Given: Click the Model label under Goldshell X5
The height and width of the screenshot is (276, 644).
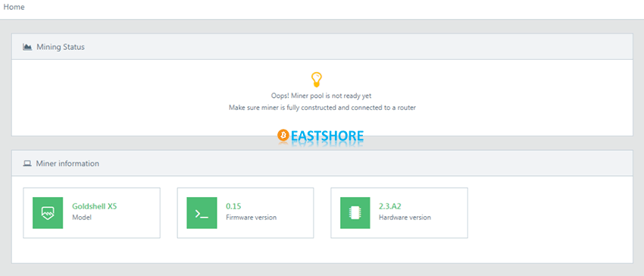Looking at the screenshot, I should [82, 217].
